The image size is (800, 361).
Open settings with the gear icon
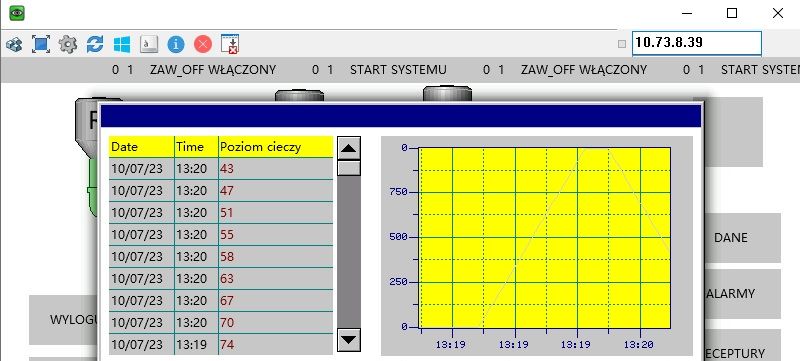(68, 44)
